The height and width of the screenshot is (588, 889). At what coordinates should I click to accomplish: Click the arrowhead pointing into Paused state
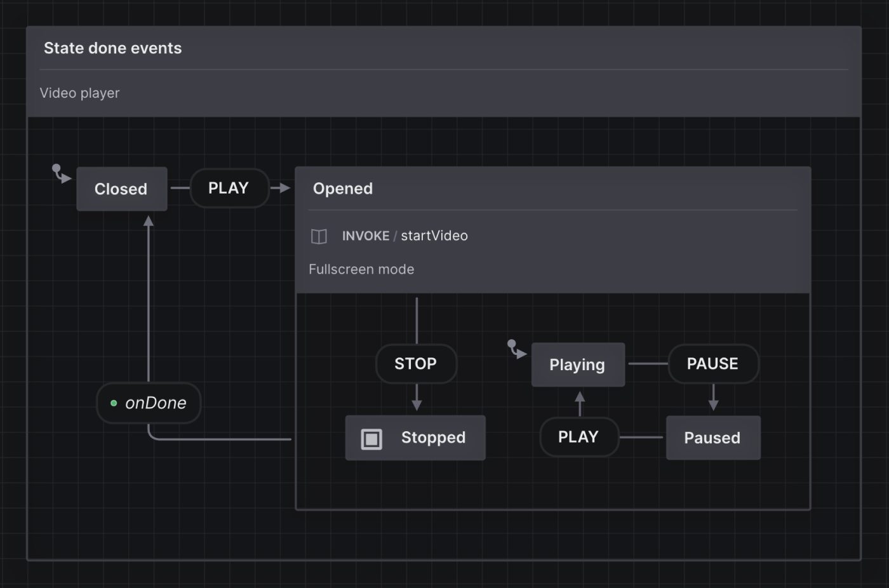tap(714, 407)
